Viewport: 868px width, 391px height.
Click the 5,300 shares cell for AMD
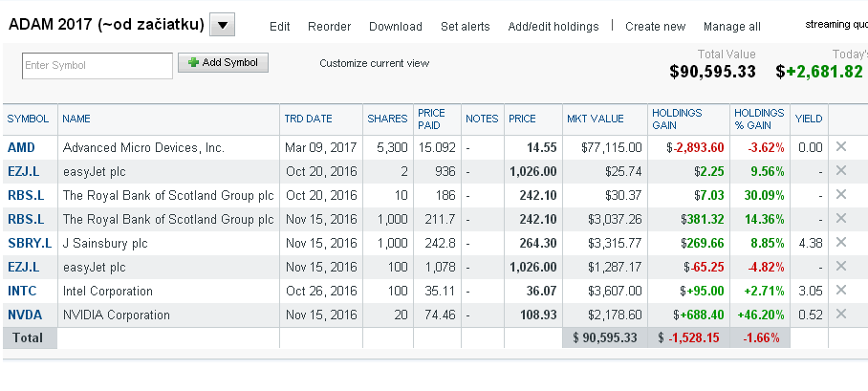coord(392,148)
